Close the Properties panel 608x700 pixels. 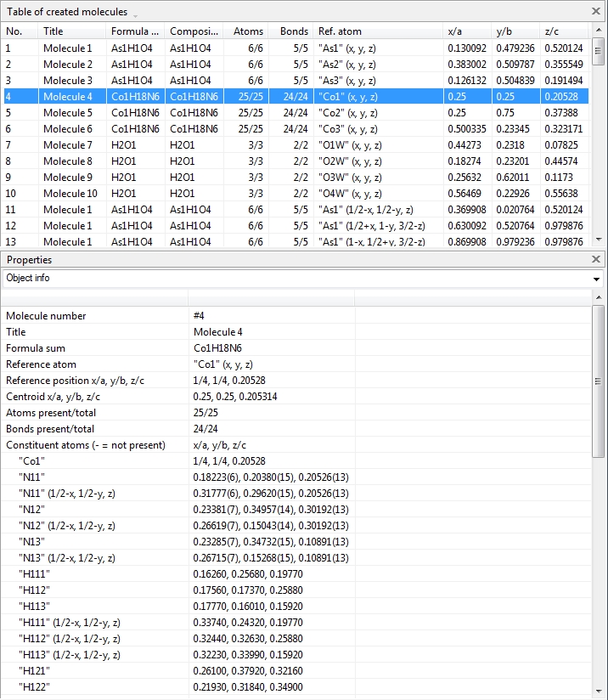coord(596,259)
